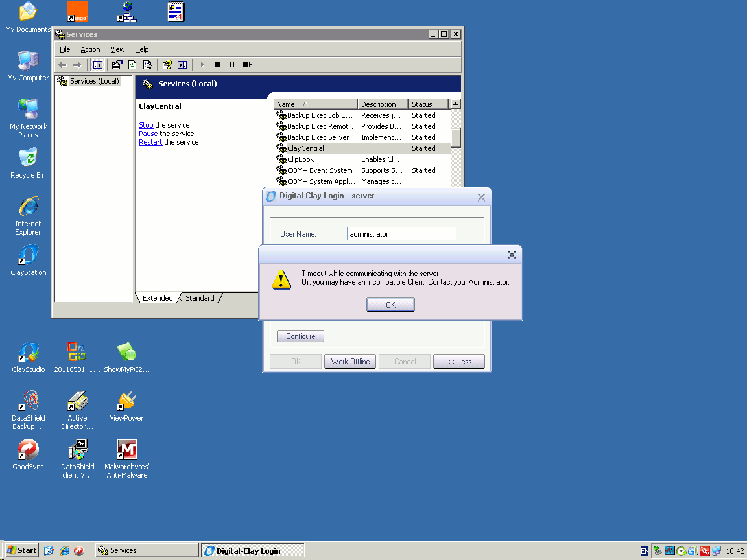
Task: Select the Backup Exec Remot... service row
Action: click(x=362, y=126)
